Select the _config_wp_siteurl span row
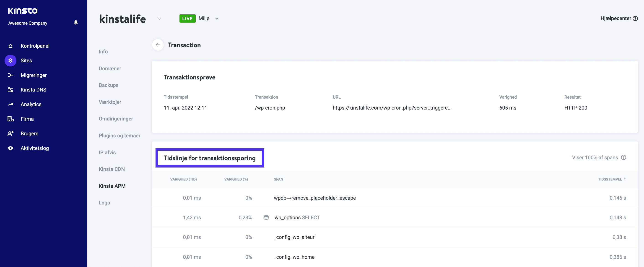The height and width of the screenshot is (267, 644). (x=395, y=237)
